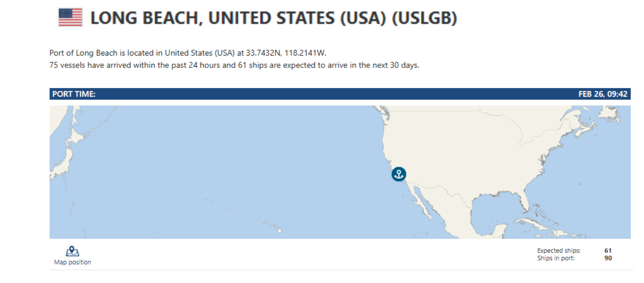
Task: Select the FEB 26, 09:42 timestamp
Action: 603,94
